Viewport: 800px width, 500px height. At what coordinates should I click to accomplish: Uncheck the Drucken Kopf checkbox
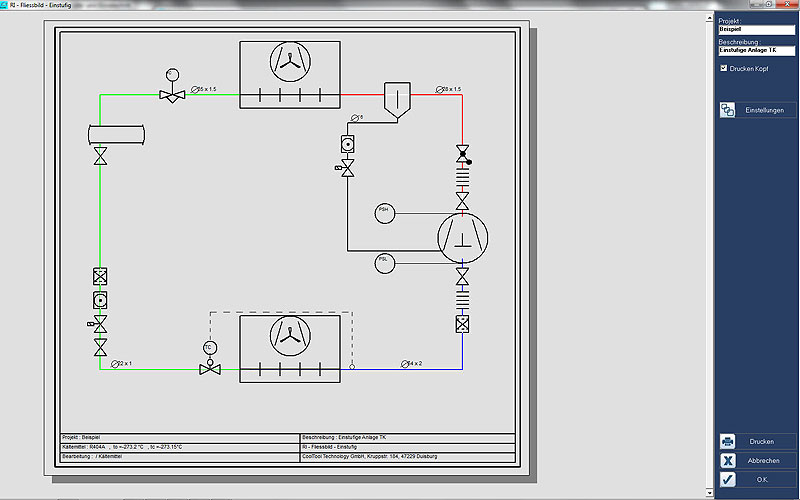pos(724,68)
